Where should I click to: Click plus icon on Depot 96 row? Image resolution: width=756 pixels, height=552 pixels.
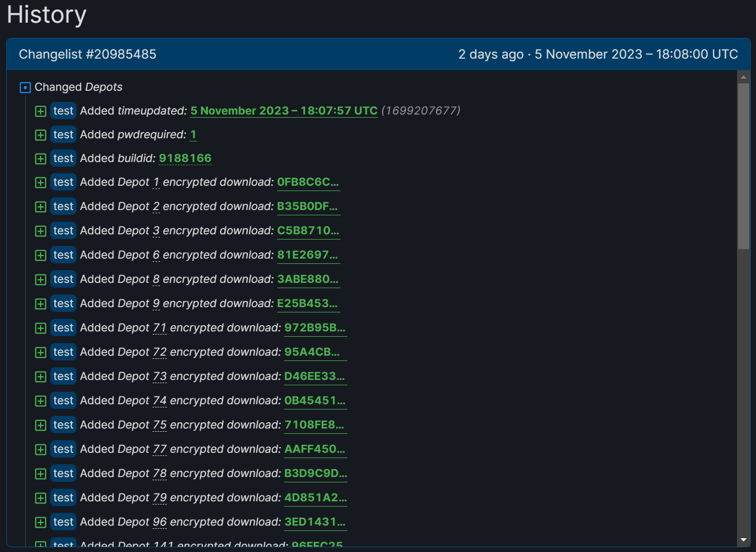(41, 522)
